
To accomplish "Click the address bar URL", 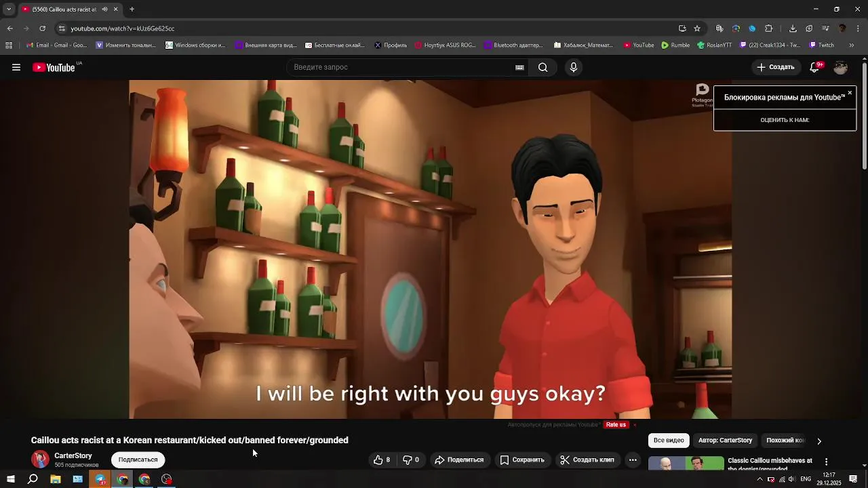I will 123,28.
